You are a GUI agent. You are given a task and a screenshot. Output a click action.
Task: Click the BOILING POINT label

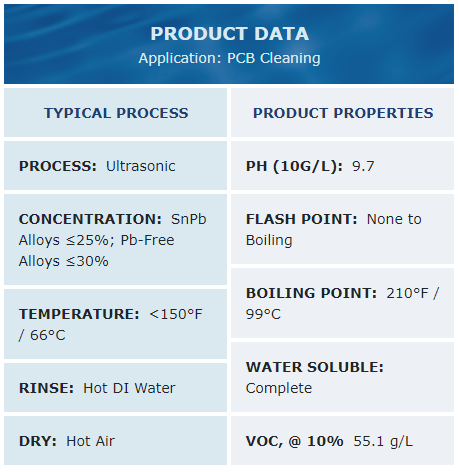point(311,293)
